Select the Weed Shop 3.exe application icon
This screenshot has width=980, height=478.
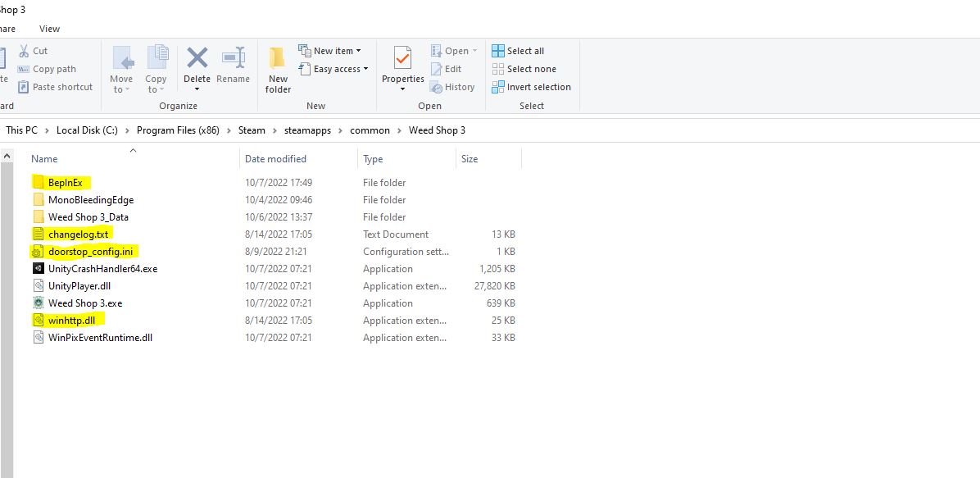39,303
